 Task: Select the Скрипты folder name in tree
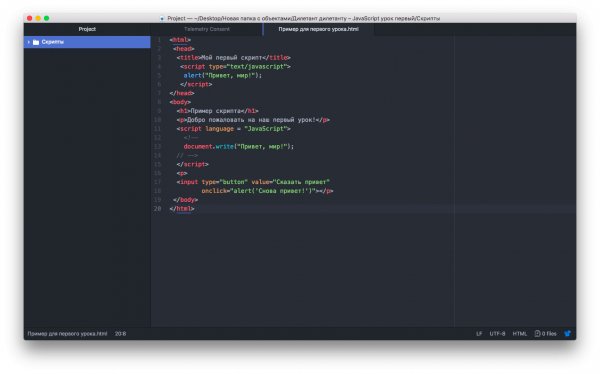click(52, 42)
